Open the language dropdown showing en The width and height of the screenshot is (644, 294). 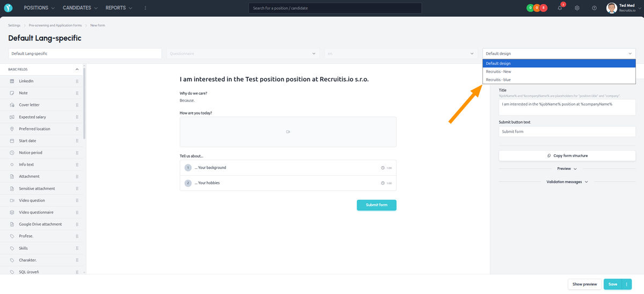400,54
